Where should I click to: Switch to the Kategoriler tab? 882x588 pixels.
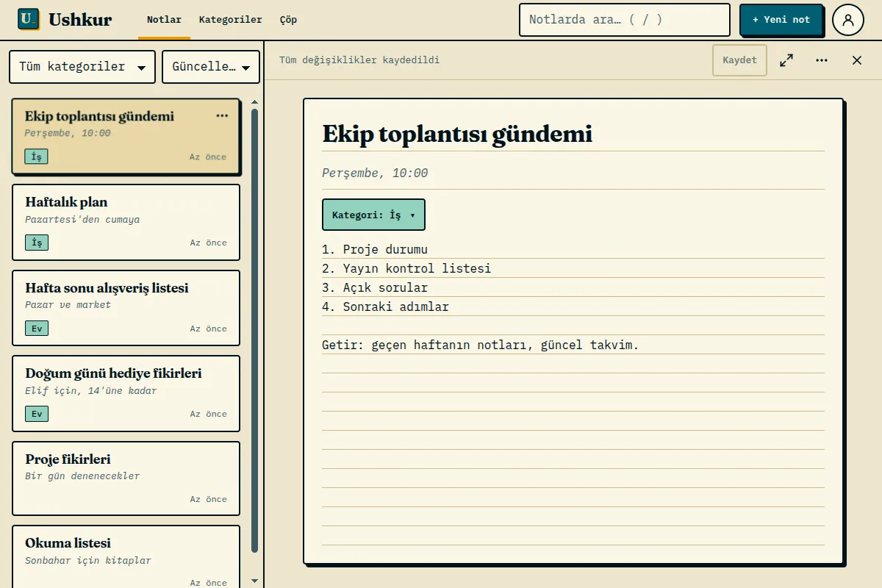coord(231,20)
